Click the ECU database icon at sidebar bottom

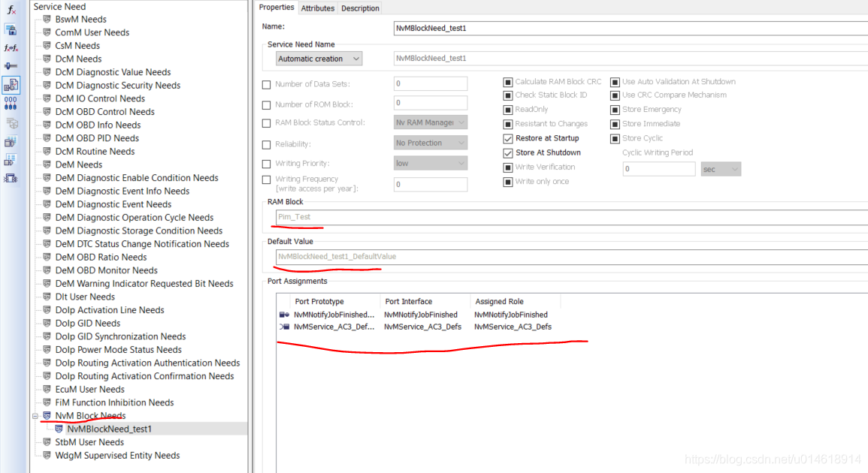[10, 176]
